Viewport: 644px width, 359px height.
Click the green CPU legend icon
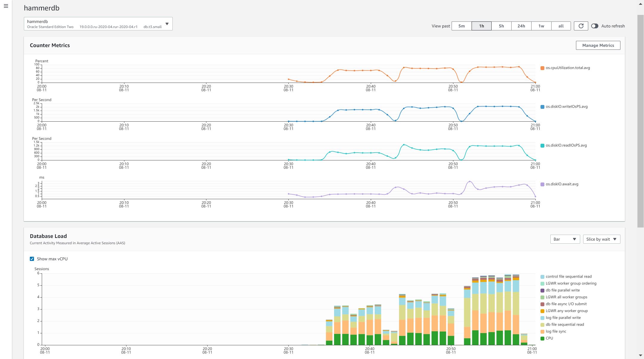(x=542, y=338)
